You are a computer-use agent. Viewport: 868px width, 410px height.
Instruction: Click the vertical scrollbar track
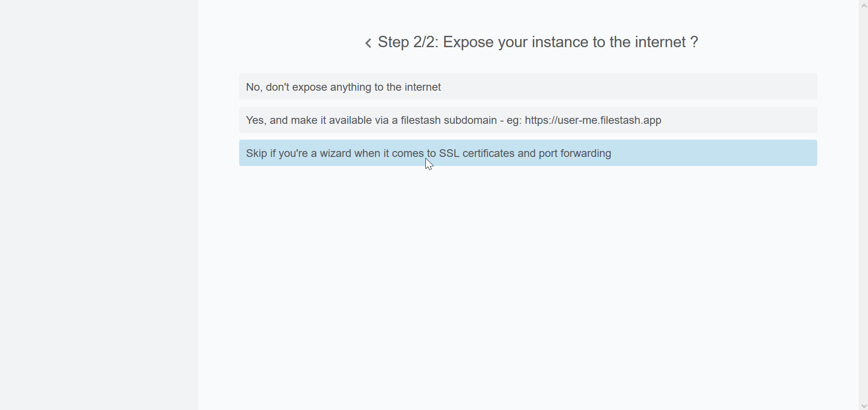pos(863,204)
